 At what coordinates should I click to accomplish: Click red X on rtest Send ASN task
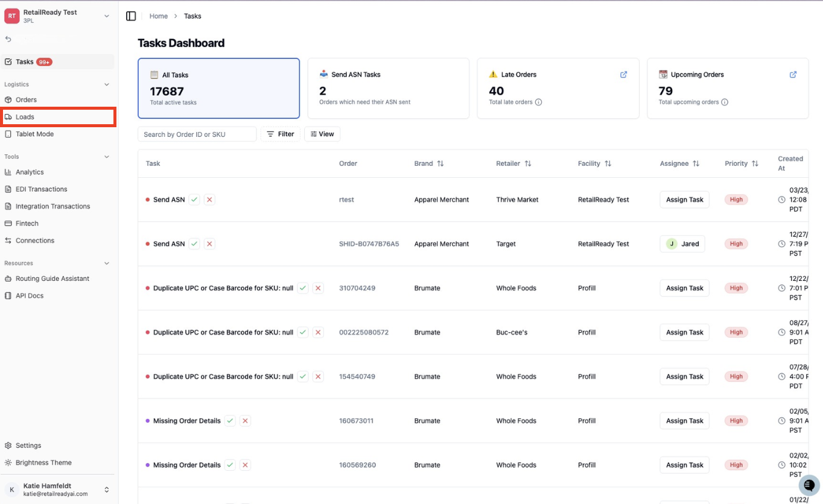(x=209, y=200)
